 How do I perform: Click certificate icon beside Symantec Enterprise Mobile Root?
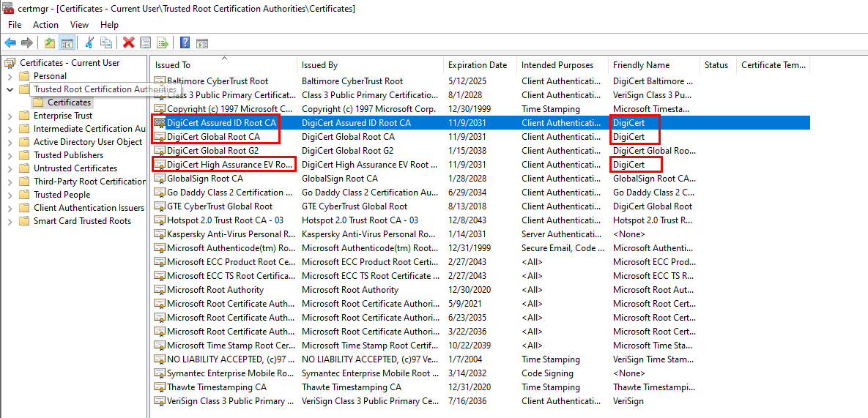(160, 373)
